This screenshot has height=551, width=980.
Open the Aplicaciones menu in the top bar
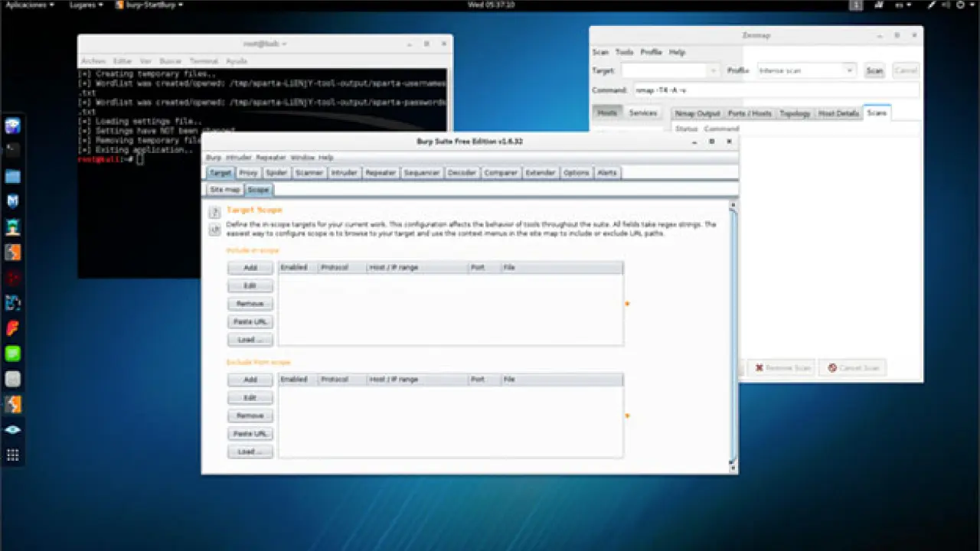30,5
